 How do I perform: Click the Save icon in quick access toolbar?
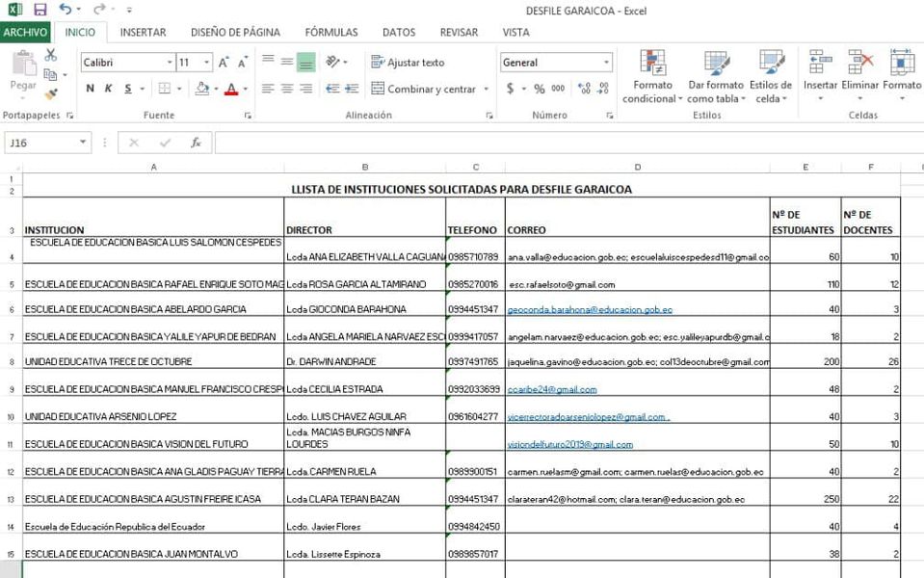coord(40,10)
